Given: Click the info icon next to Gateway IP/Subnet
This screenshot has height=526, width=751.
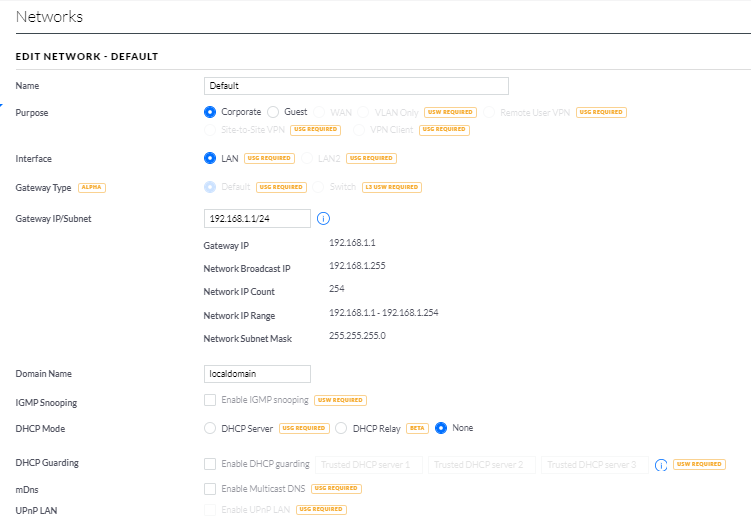Looking at the screenshot, I should (323, 219).
